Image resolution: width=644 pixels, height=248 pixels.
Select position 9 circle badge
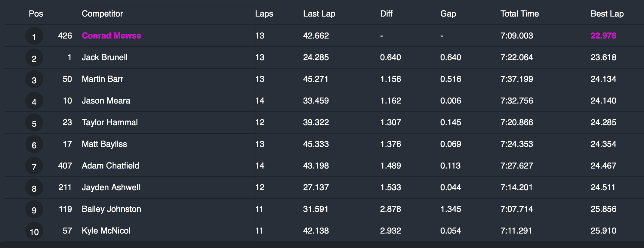point(34,210)
